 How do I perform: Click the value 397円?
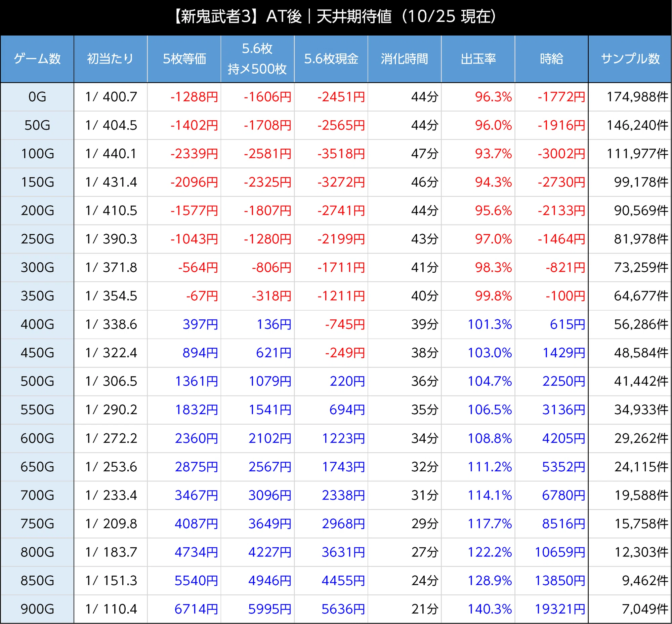200,324
